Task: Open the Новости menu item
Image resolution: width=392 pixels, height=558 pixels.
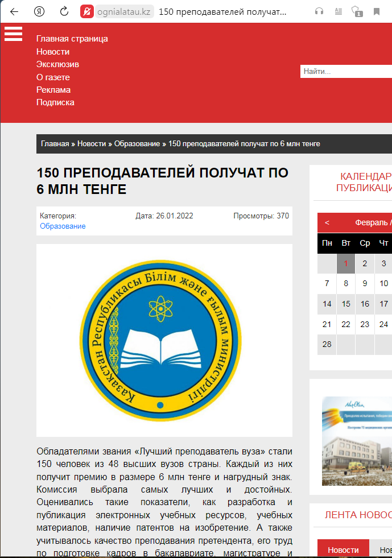Action: point(53,52)
